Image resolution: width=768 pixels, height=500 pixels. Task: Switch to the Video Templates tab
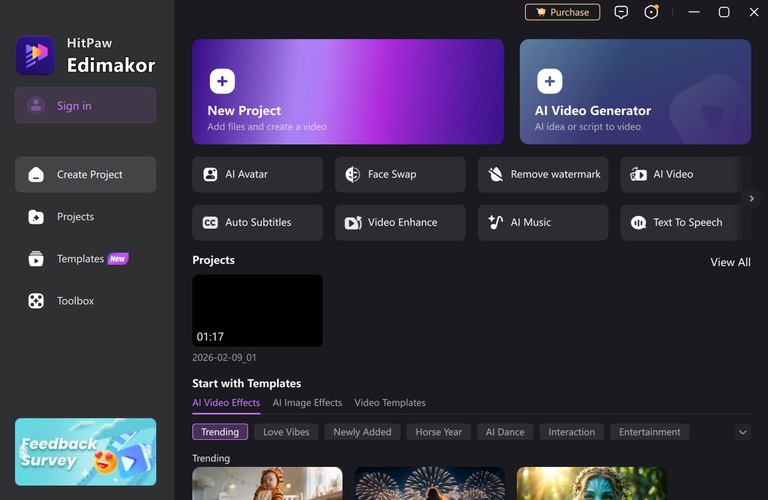point(390,403)
